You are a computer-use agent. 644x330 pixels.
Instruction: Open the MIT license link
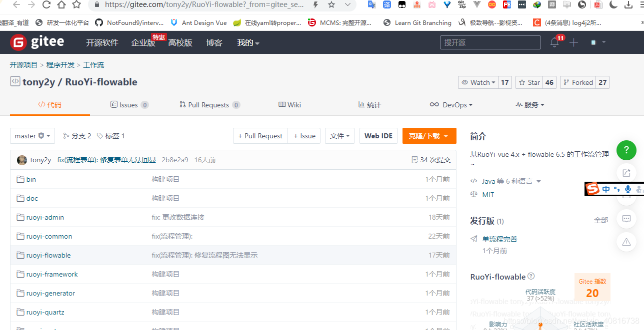click(488, 195)
